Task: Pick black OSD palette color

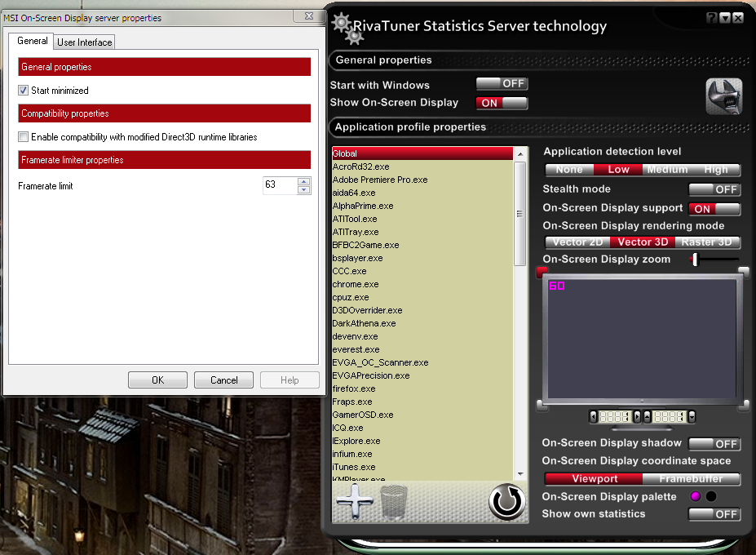Action: (711, 496)
